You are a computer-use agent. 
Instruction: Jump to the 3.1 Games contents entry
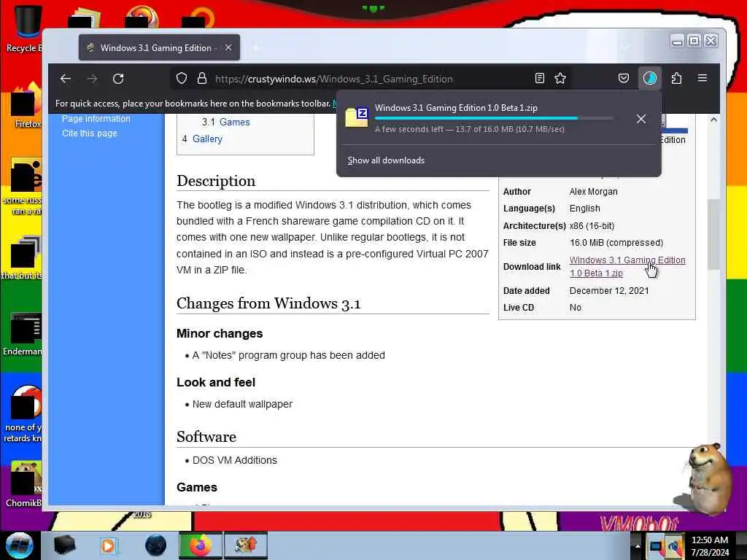(x=226, y=122)
